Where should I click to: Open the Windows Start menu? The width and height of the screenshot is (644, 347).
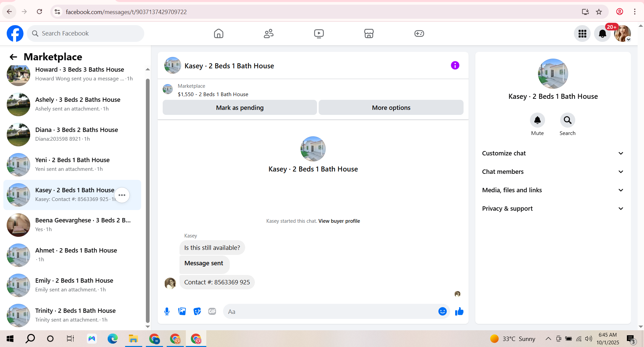coord(10,339)
